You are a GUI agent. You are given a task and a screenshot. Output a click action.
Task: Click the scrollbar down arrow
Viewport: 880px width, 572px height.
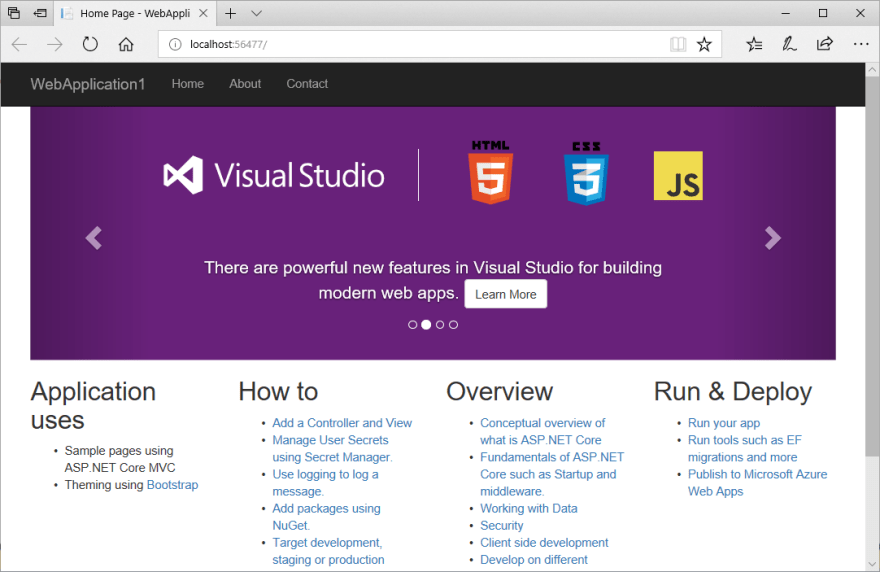(x=872, y=564)
